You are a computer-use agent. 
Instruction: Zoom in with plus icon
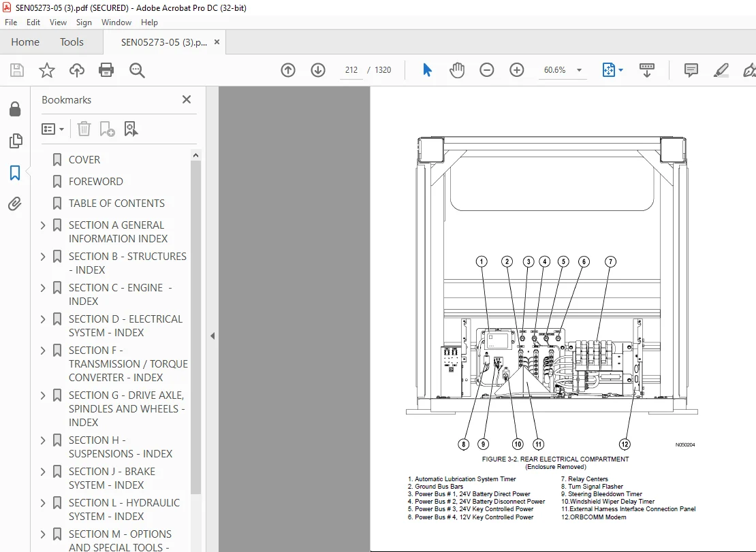tap(516, 70)
